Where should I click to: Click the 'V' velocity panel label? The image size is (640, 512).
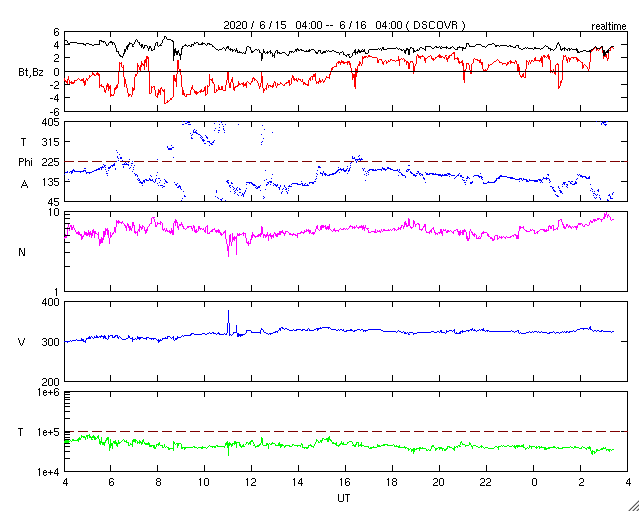21,342
